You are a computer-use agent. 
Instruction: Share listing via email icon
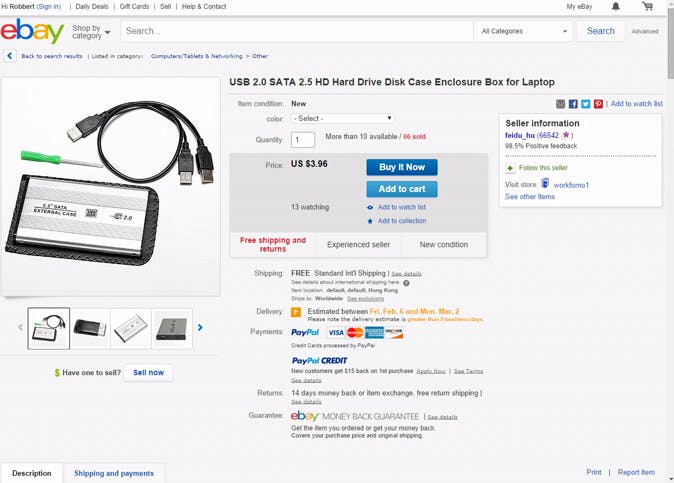(x=561, y=104)
